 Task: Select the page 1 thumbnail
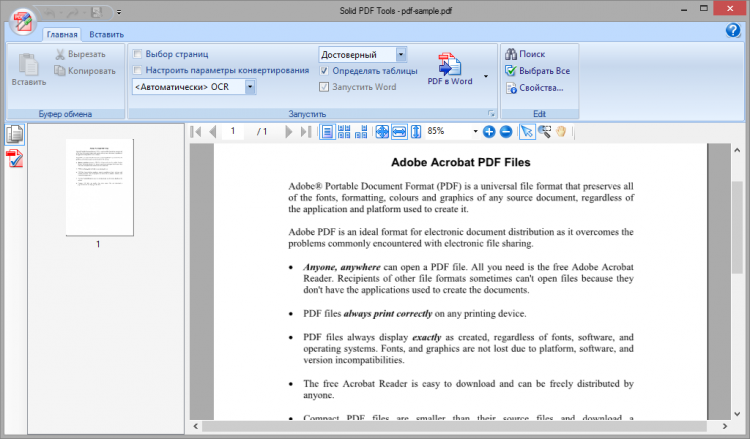tap(99, 187)
